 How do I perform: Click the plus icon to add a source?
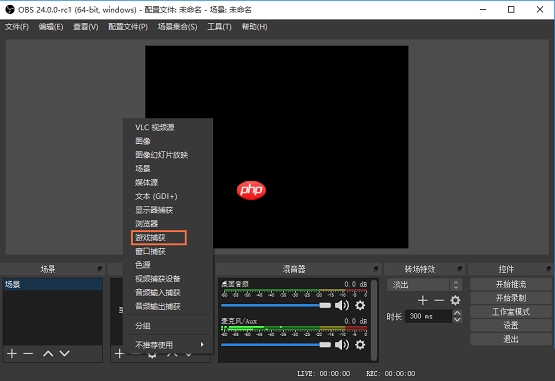pos(119,353)
